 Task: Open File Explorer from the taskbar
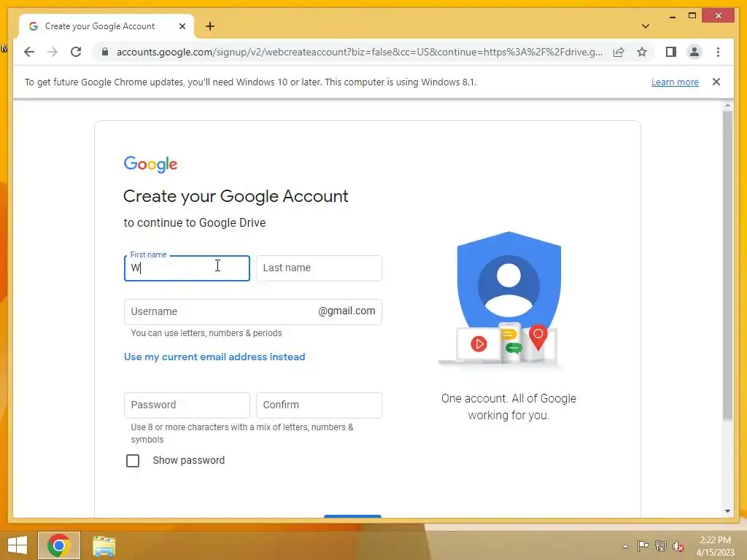104,546
